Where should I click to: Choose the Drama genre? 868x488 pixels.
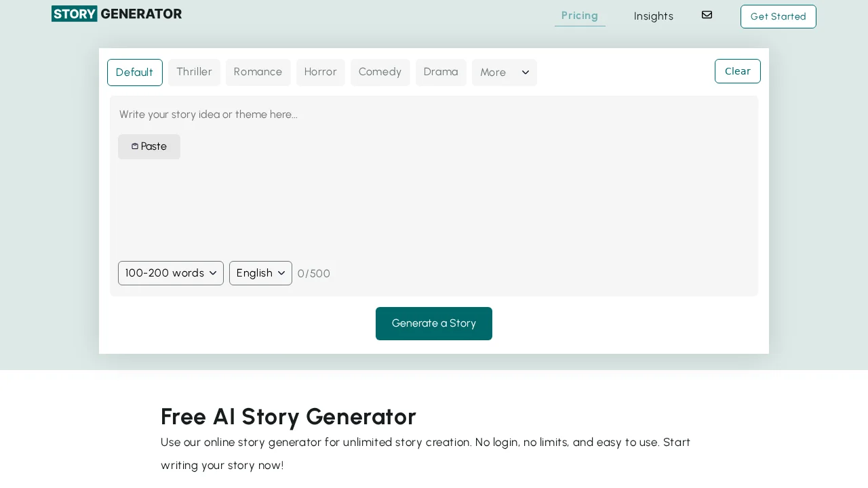coord(441,72)
